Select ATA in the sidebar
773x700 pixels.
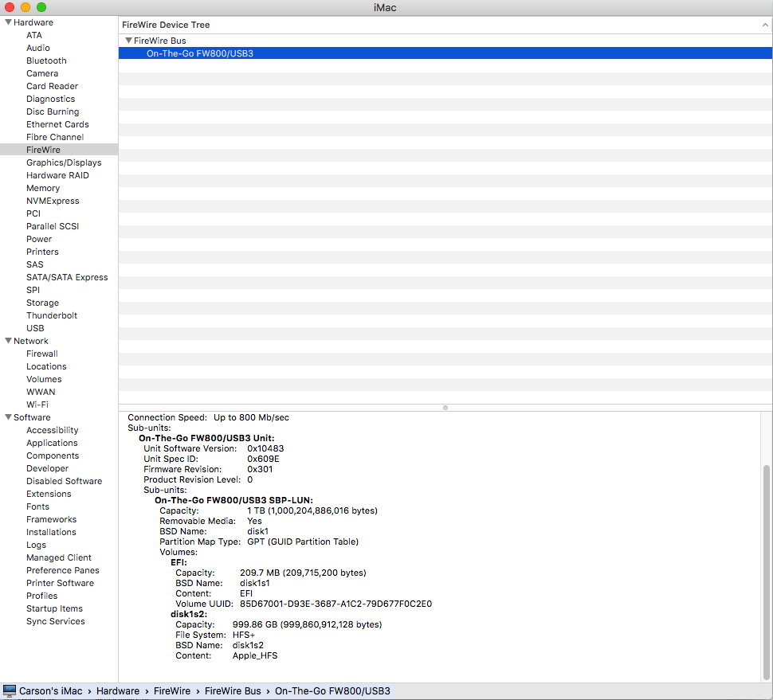pos(34,35)
